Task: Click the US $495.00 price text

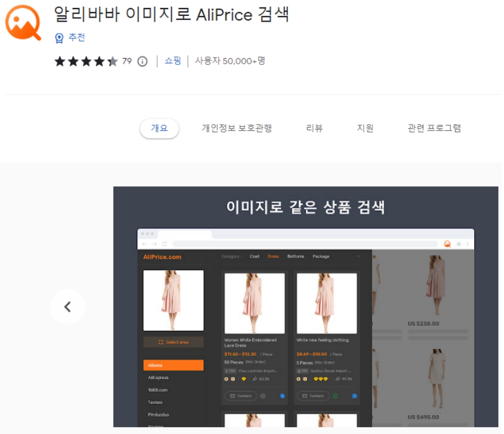Action: click(423, 417)
